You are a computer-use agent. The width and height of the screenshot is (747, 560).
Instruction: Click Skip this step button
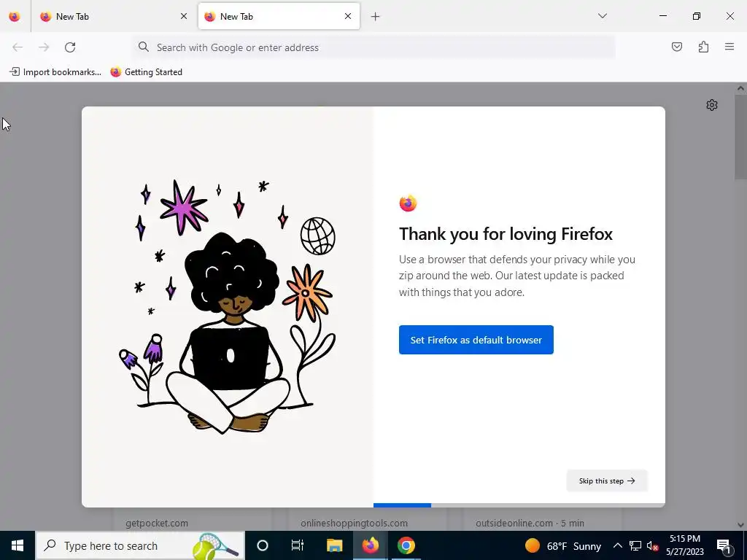coord(607,481)
